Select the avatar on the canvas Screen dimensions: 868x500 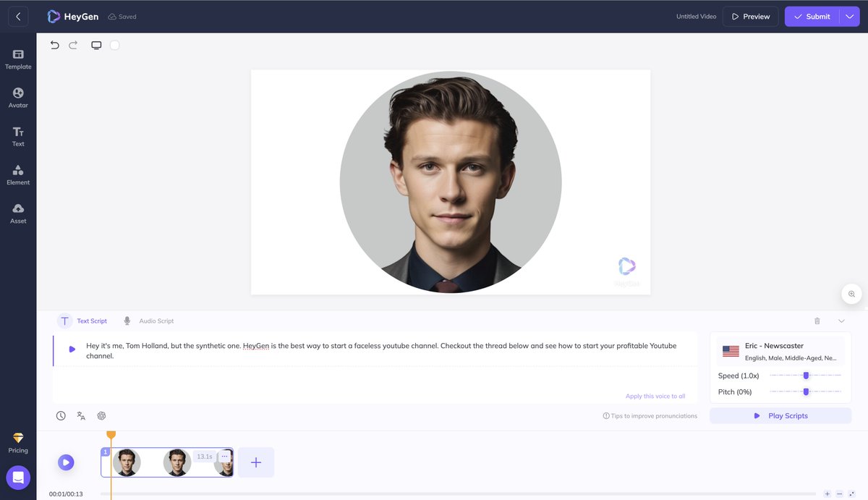pos(451,182)
